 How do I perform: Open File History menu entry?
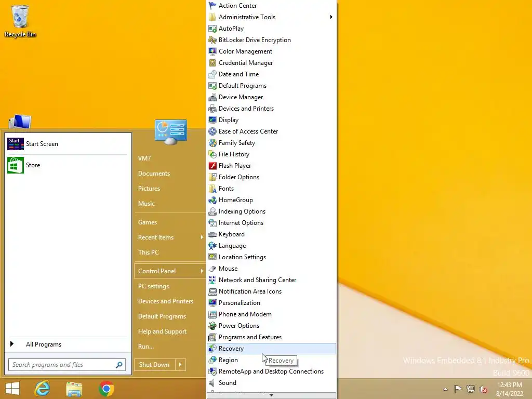[x=271, y=154]
